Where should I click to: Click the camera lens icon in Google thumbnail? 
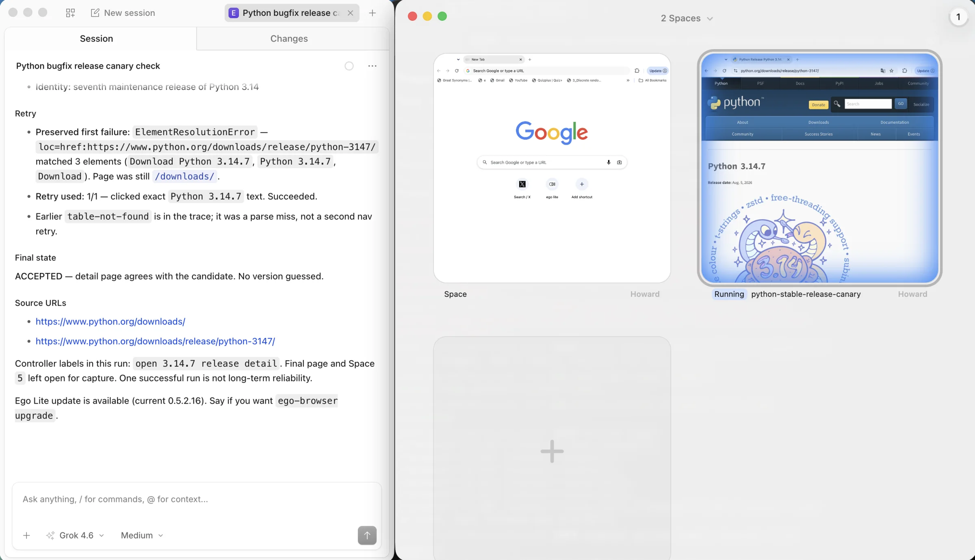pos(619,162)
